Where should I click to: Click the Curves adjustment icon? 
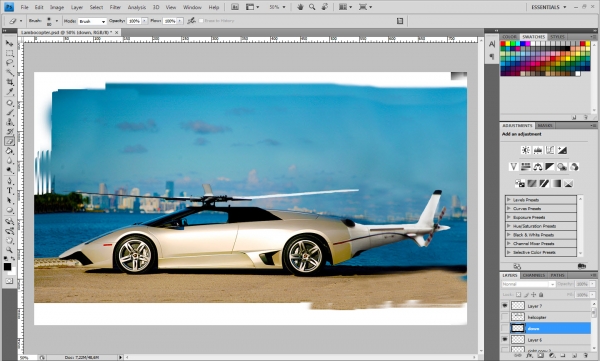click(x=550, y=150)
